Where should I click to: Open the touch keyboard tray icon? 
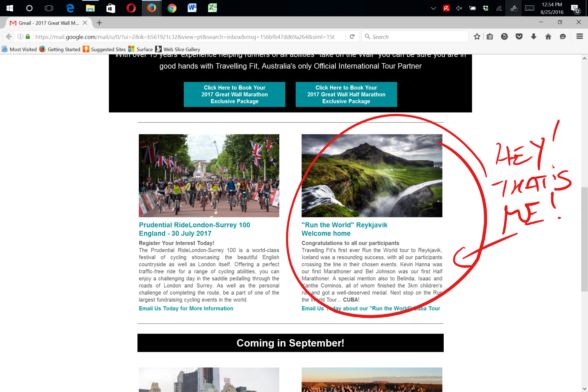(x=529, y=8)
